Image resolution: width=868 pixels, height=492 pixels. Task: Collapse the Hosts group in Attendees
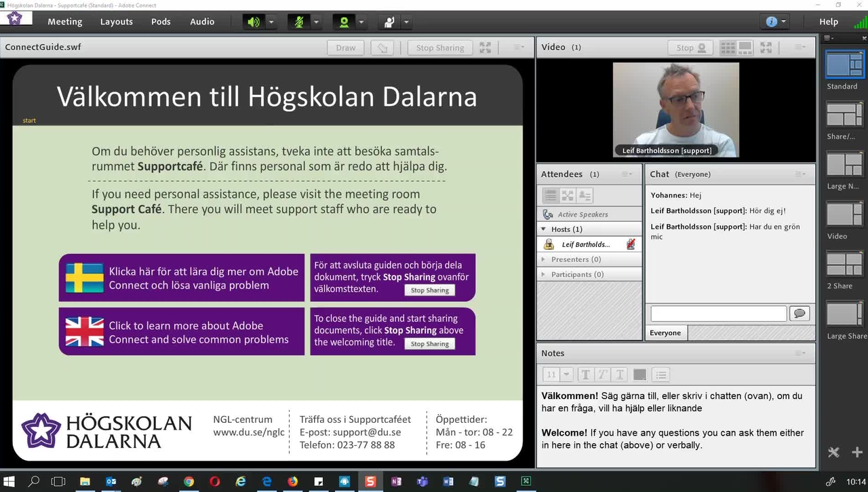[x=544, y=229]
